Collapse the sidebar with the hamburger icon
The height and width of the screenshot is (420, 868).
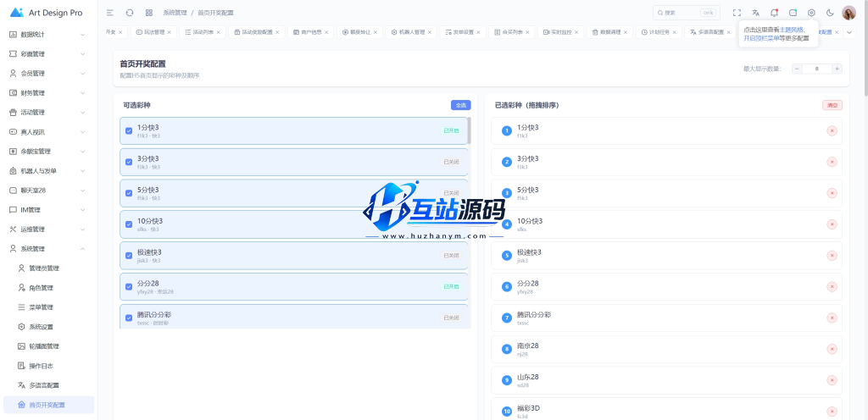click(110, 13)
